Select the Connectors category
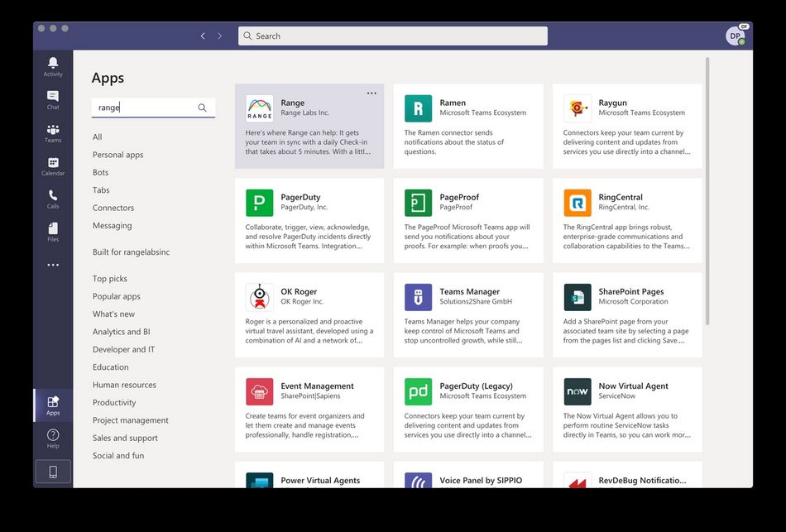Viewport: 786px width, 532px height. tap(113, 208)
